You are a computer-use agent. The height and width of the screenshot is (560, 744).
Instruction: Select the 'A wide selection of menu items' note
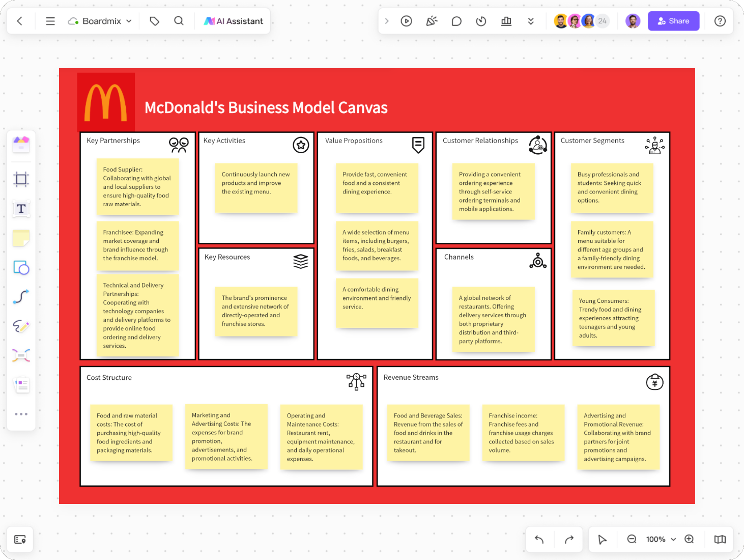point(377,245)
